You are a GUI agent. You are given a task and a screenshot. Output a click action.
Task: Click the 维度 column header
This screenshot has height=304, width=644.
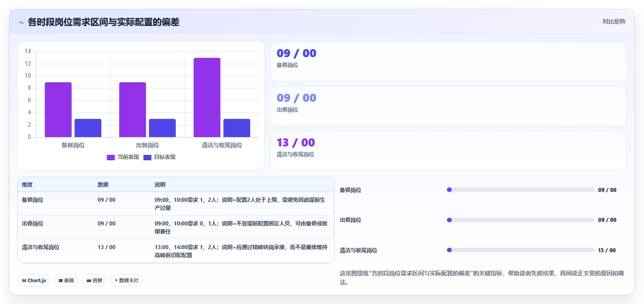pyautogui.click(x=27, y=185)
